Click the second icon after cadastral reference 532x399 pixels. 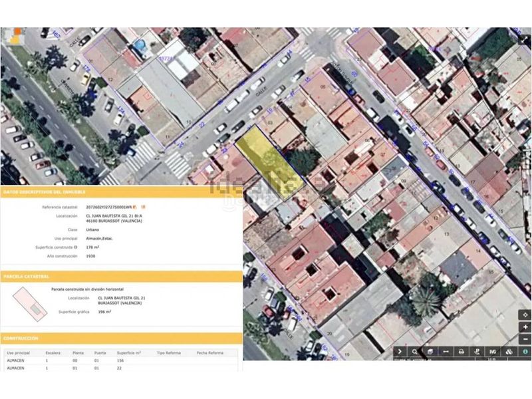[143, 207]
